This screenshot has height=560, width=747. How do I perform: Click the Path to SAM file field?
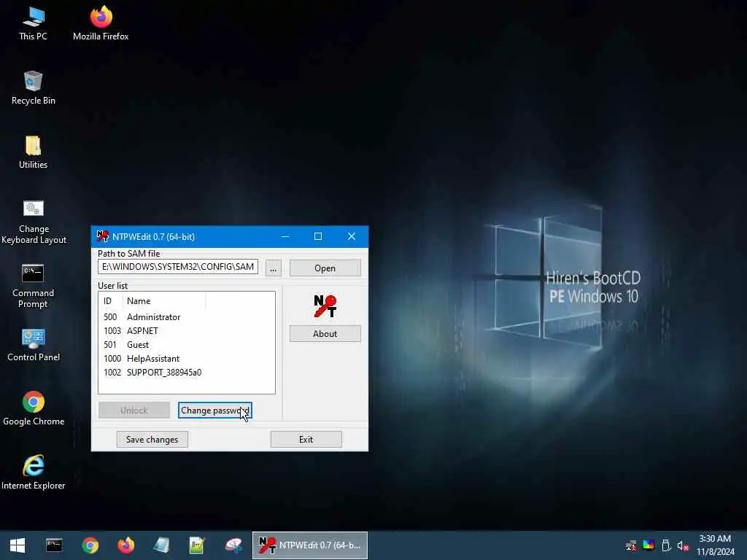178,267
